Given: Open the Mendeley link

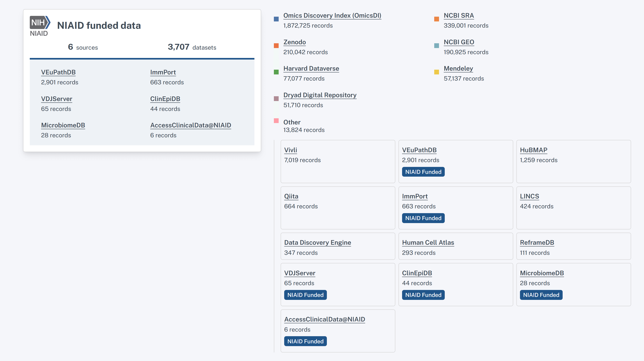Looking at the screenshot, I should tap(458, 68).
